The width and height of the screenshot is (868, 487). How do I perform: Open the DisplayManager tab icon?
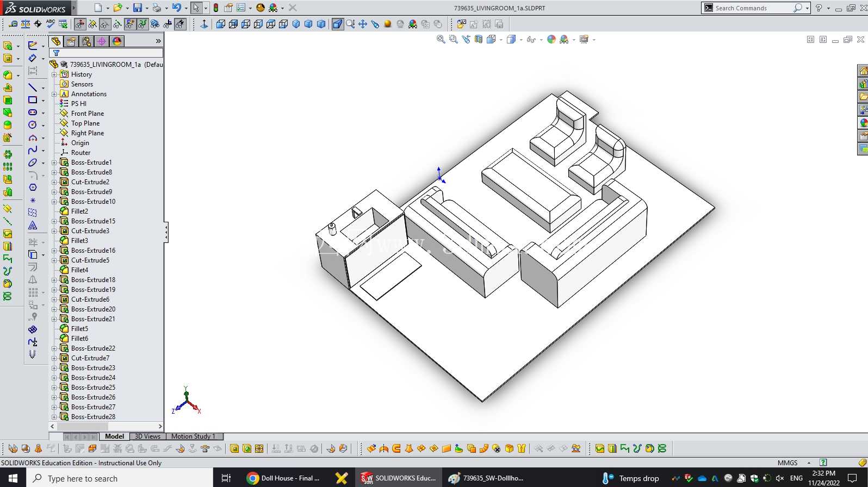coord(117,41)
